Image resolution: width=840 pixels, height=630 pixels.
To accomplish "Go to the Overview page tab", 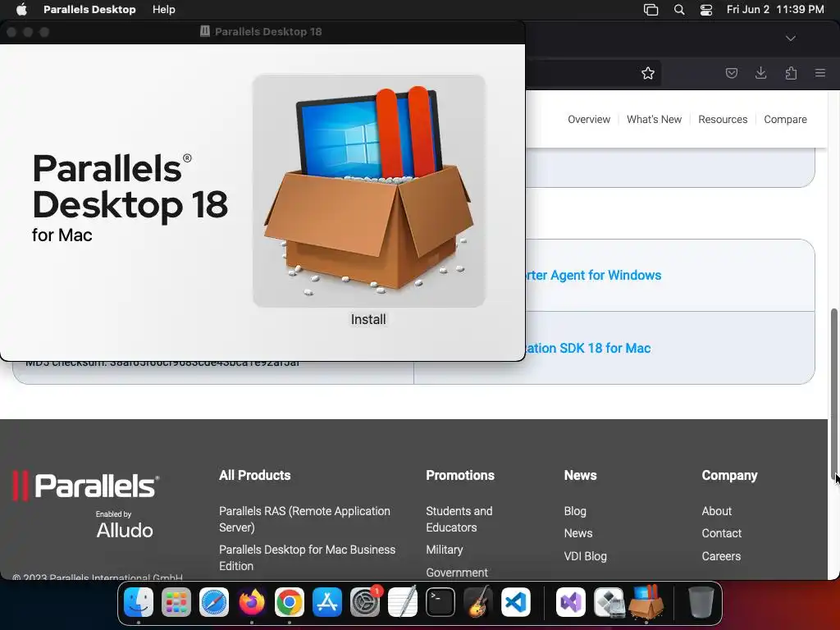I will click(589, 120).
